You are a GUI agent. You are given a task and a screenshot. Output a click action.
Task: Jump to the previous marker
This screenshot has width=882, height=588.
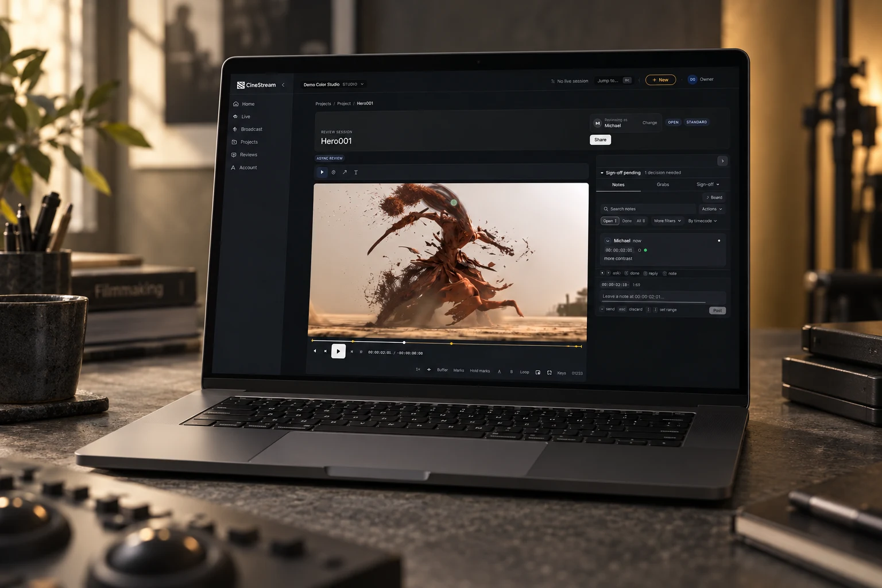point(326,351)
